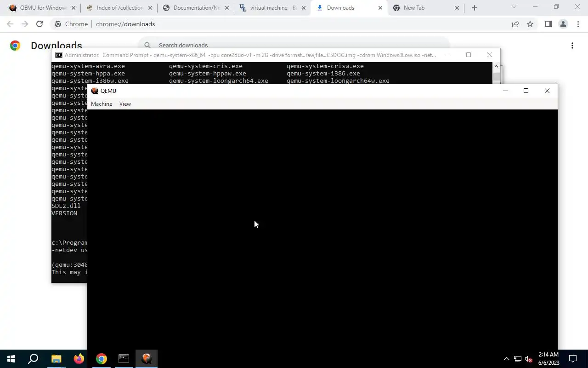
Task: Close the Index of /collection tab
Action: pyautogui.click(x=150, y=8)
